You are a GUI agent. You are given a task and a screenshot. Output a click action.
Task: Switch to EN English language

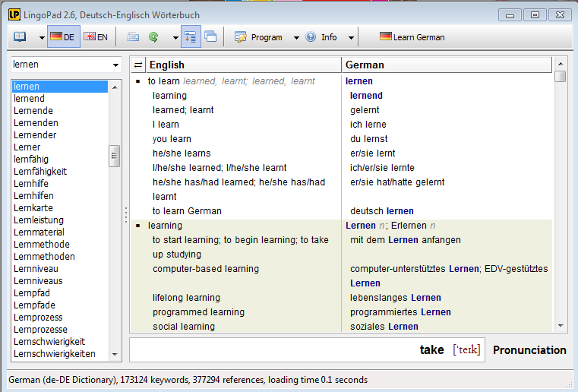(96, 37)
